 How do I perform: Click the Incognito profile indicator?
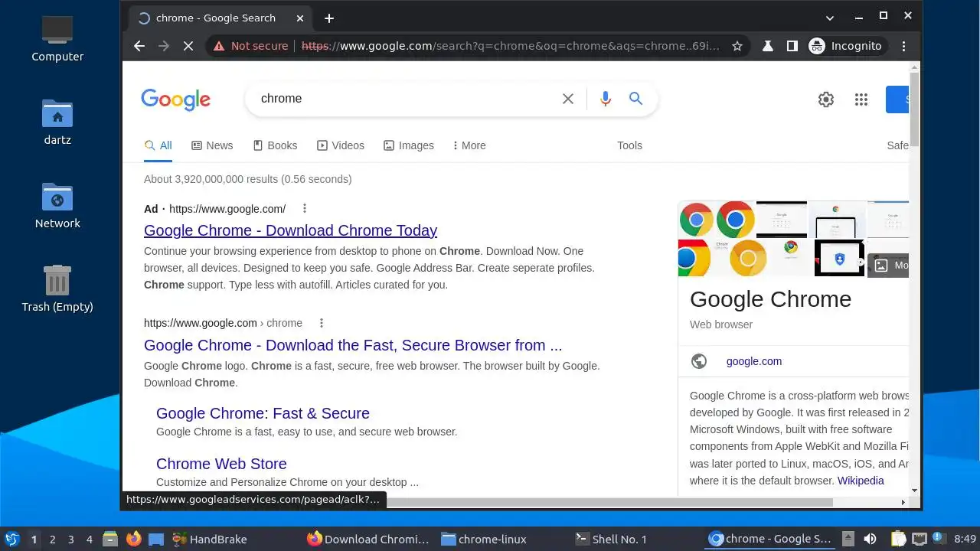pos(846,46)
